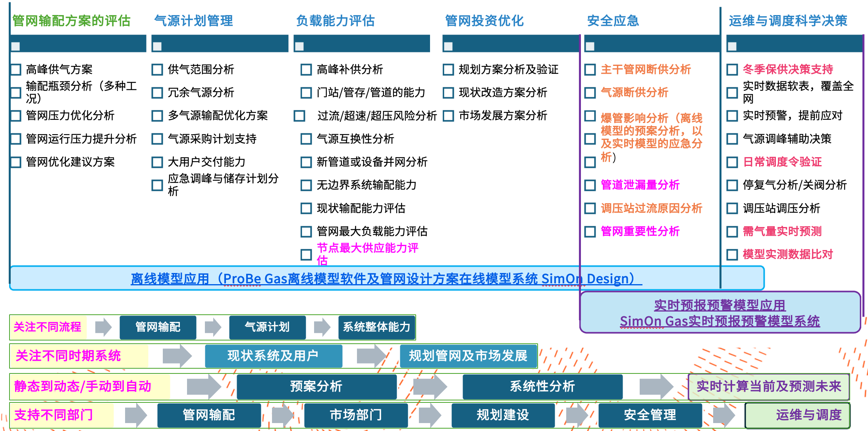The width and height of the screenshot is (868, 431).
Task: Click the arrow before 规划管网及市场发展 block
Action: pos(372,356)
